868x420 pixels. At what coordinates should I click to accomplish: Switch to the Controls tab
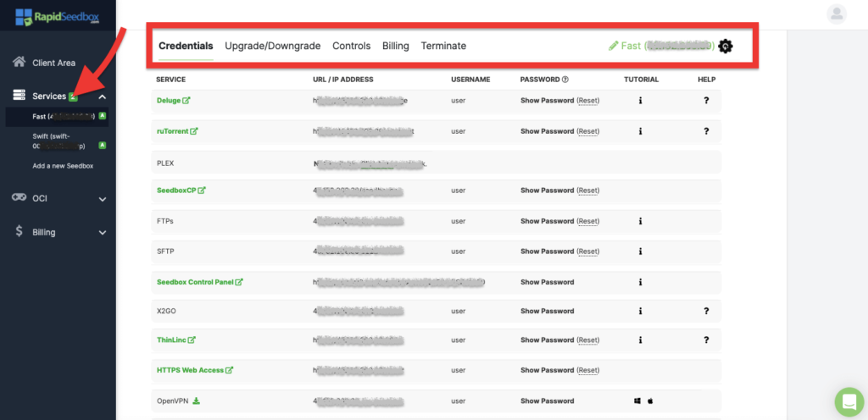click(352, 46)
